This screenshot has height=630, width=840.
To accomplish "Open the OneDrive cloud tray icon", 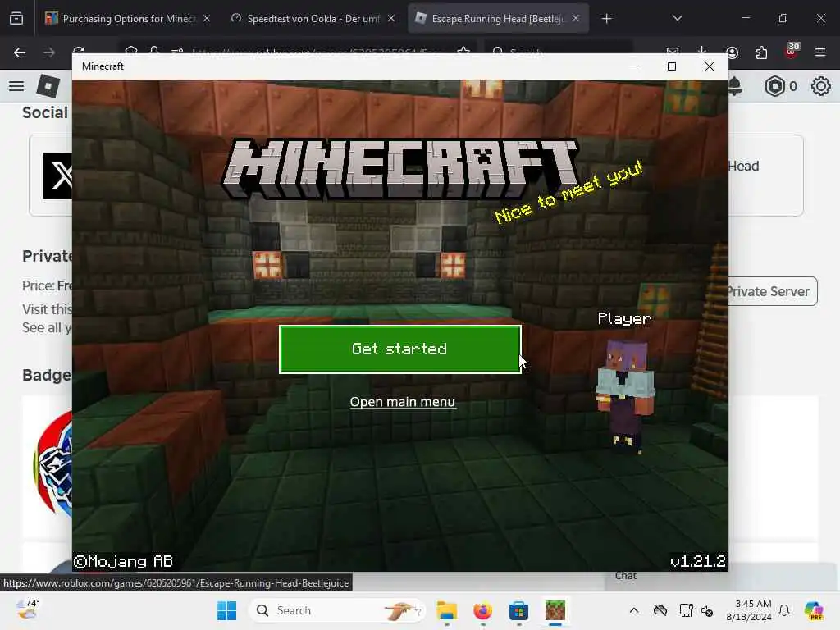I will [660, 610].
